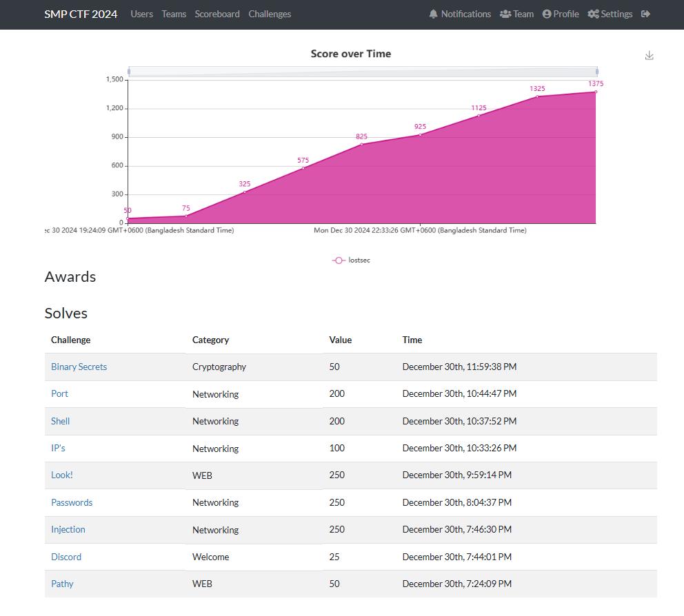The width and height of the screenshot is (684, 616).
Task: Click the left handle of chart zoom slider
Action: point(129,72)
